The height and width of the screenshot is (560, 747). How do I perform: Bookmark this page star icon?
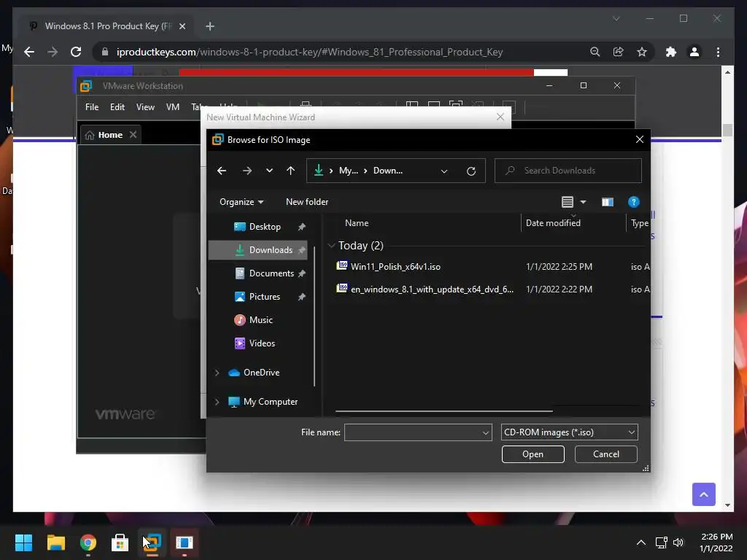point(642,52)
